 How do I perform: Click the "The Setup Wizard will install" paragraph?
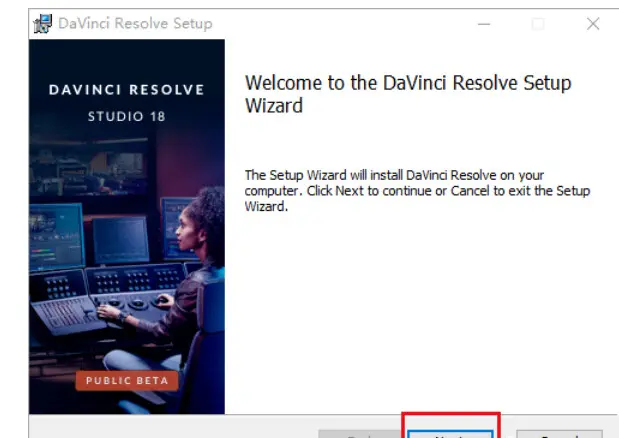(417, 191)
